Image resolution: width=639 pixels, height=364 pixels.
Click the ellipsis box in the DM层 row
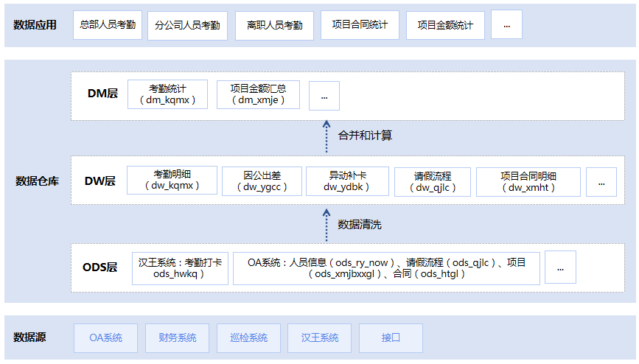tap(324, 94)
